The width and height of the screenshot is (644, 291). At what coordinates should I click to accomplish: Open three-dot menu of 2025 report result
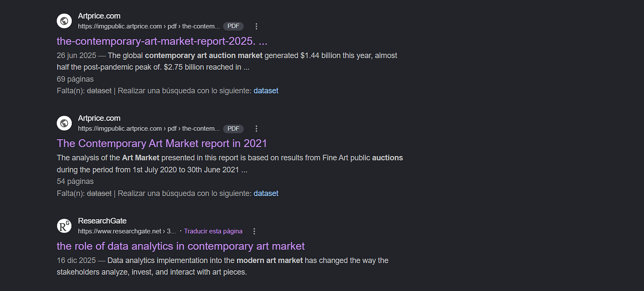click(x=257, y=26)
